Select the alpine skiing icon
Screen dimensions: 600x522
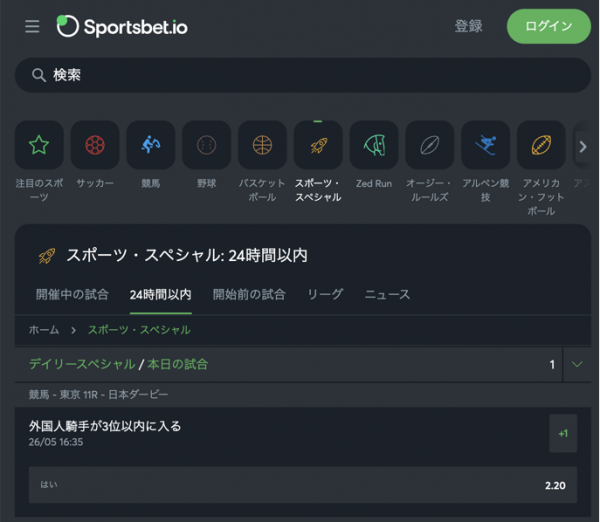tap(486, 145)
